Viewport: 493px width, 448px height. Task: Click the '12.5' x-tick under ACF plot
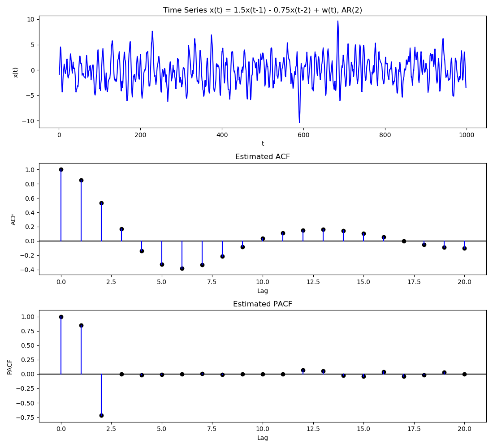[x=313, y=282]
